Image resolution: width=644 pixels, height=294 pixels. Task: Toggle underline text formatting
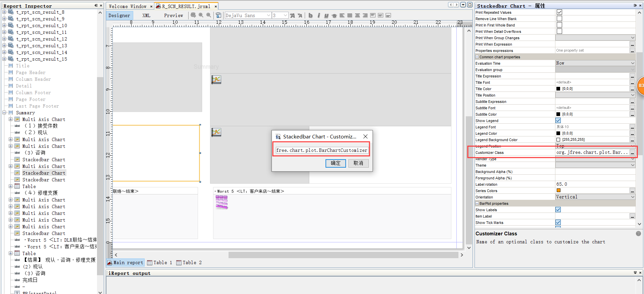coord(326,15)
